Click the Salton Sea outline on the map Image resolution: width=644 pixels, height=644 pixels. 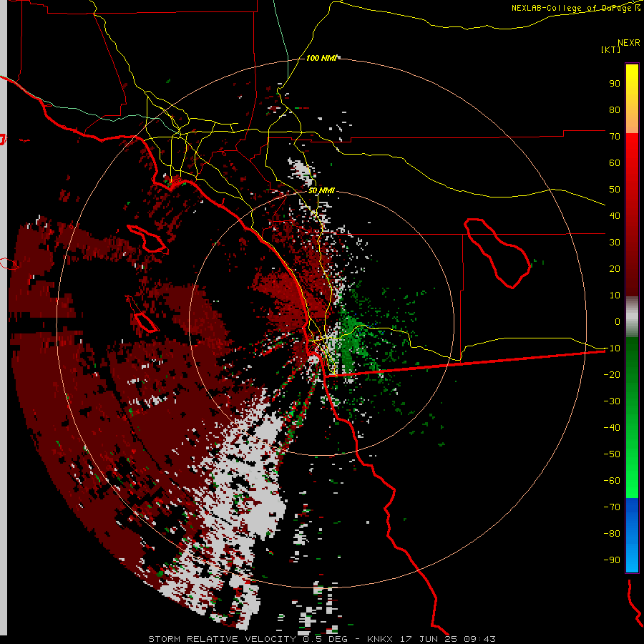pyautogui.click(x=497, y=253)
